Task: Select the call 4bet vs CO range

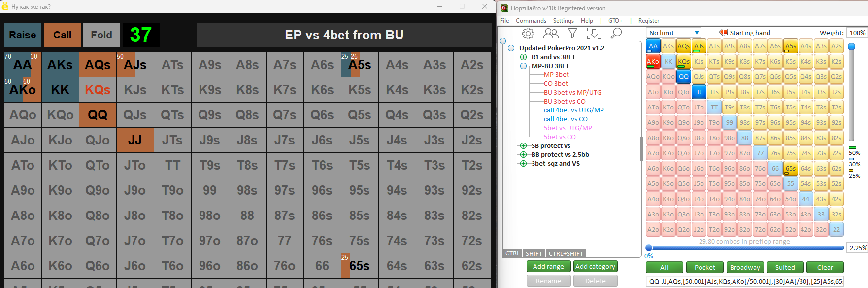Action: [x=566, y=119]
